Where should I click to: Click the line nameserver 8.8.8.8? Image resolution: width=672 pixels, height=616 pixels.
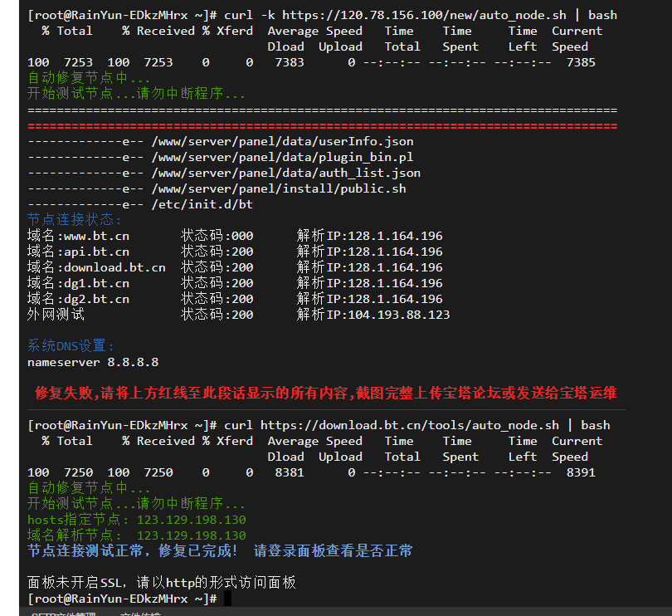point(93,363)
